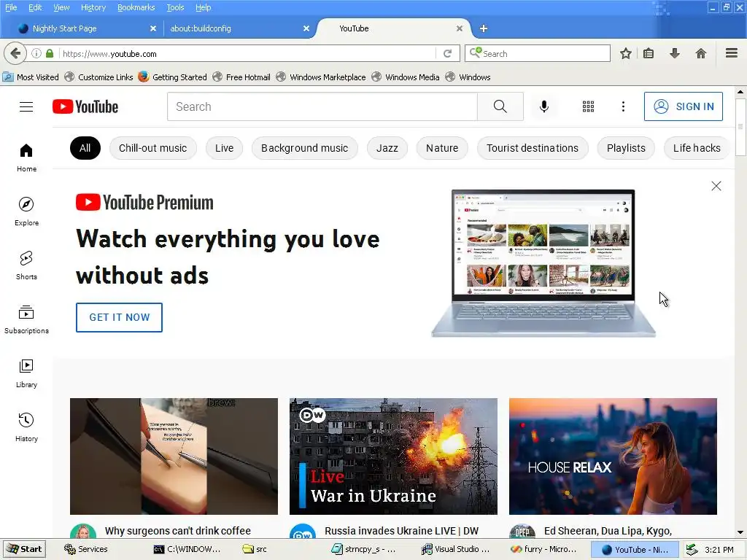Close the Nightly Start Page tab

[153, 28]
